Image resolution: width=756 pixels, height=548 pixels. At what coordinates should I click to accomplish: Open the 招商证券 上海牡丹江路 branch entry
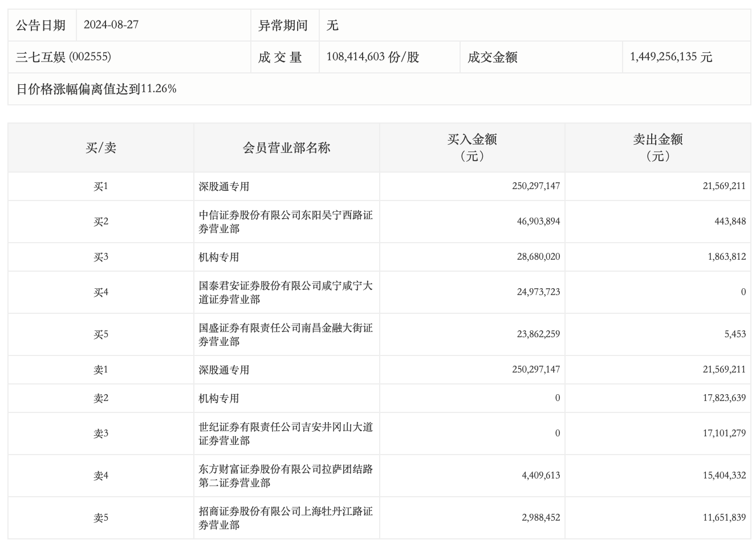click(286, 518)
